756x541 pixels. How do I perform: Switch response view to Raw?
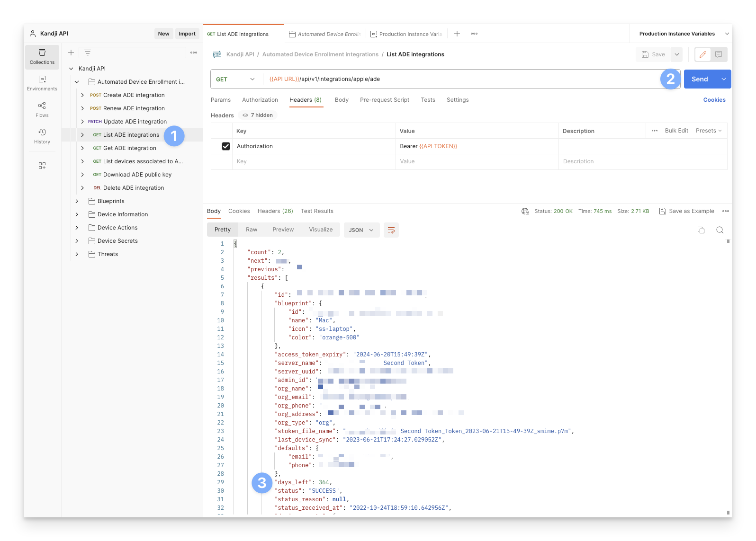(x=252, y=230)
